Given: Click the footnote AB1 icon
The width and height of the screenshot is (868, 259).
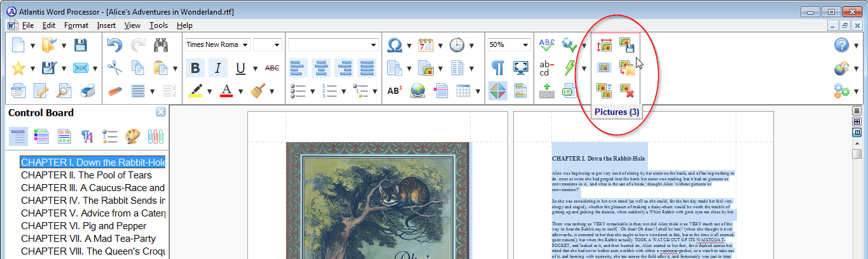Looking at the screenshot, I should [x=394, y=91].
